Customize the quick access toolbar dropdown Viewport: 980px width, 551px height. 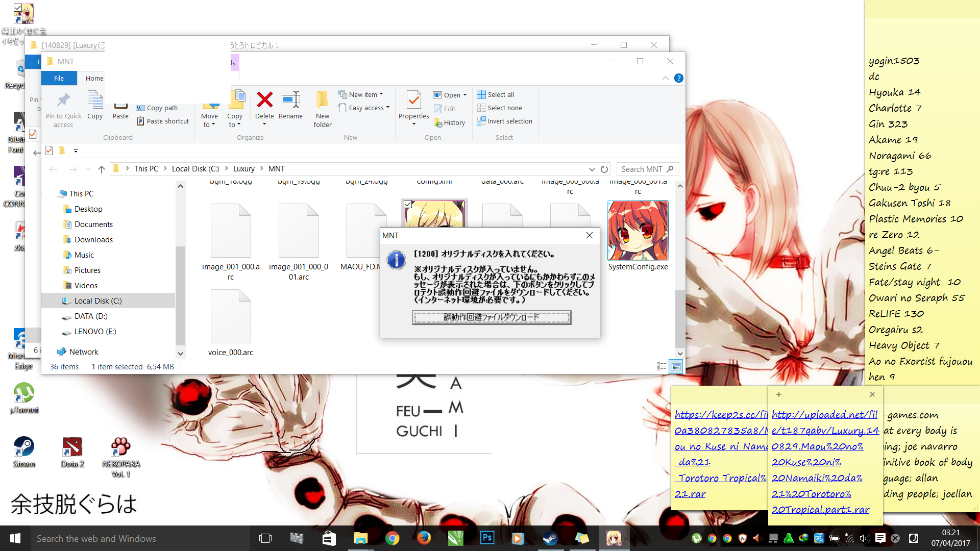click(x=76, y=151)
